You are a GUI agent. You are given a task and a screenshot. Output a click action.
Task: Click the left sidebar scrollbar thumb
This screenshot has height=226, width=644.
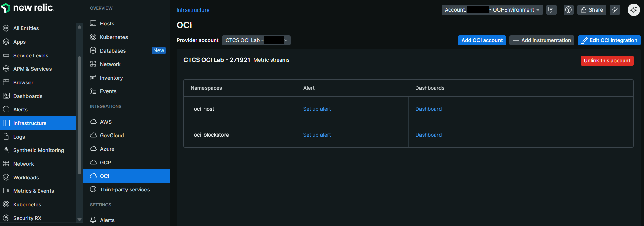[x=79, y=115]
